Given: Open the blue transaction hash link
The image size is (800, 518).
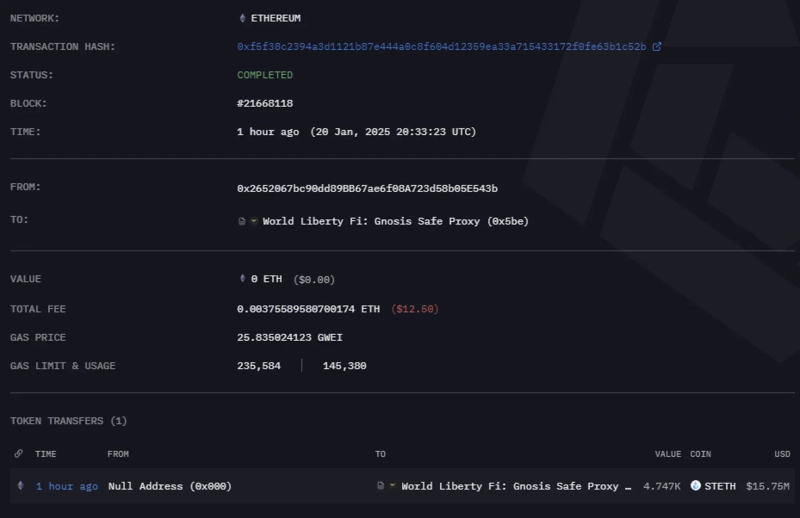Looking at the screenshot, I should coord(441,47).
